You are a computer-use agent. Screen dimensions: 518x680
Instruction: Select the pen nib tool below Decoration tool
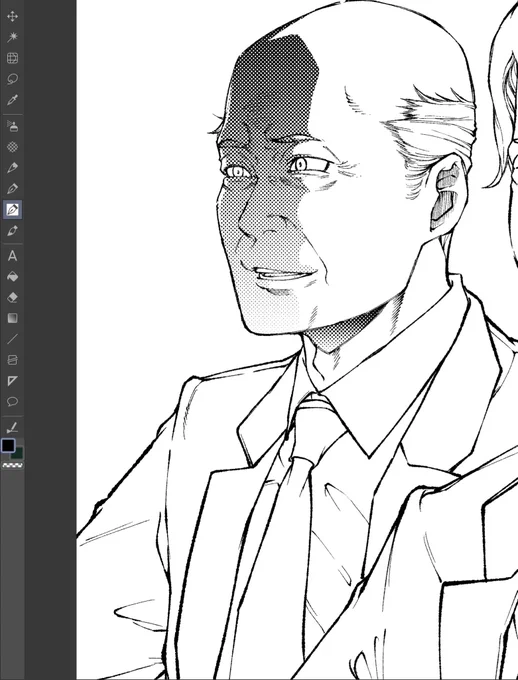coord(12,168)
